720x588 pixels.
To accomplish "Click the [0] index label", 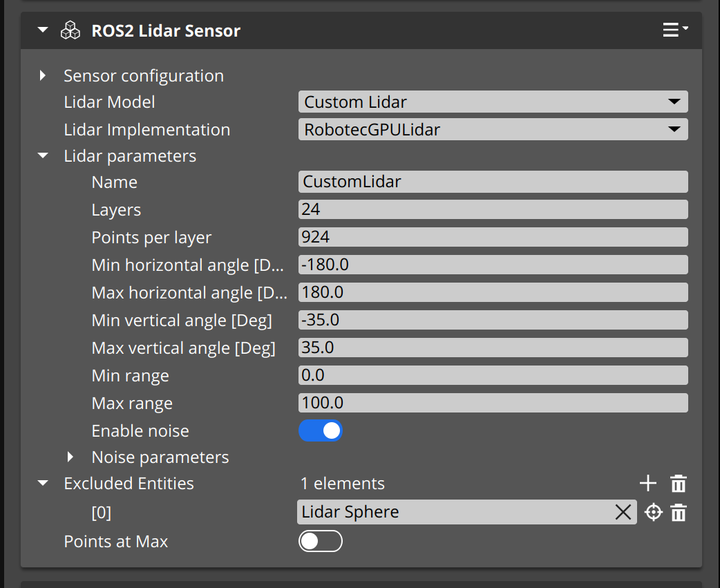I will (x=101, y=512).
